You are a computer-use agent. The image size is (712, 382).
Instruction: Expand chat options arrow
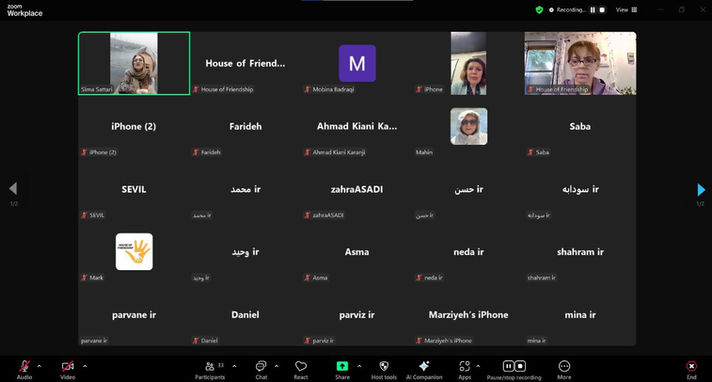click(x=277, y=366)
